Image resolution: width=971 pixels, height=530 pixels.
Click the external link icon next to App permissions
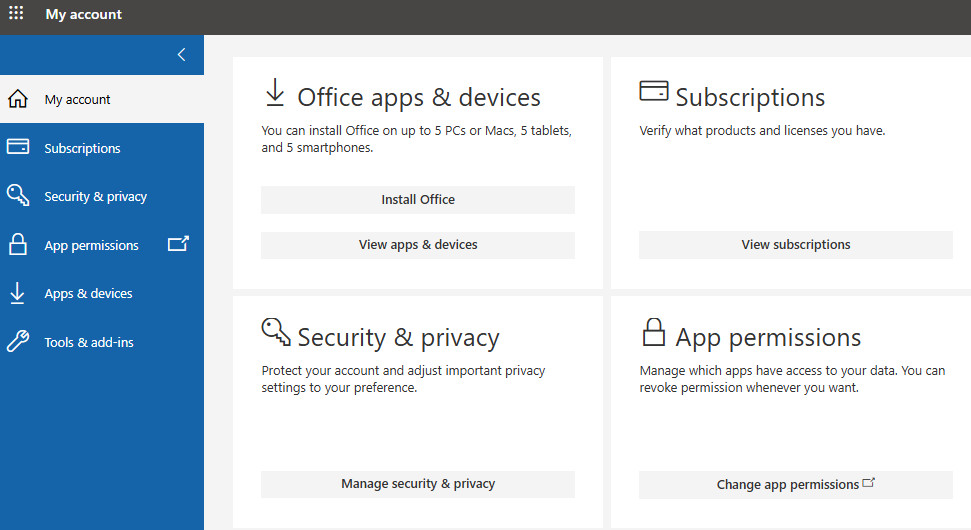tap(178, 244)
